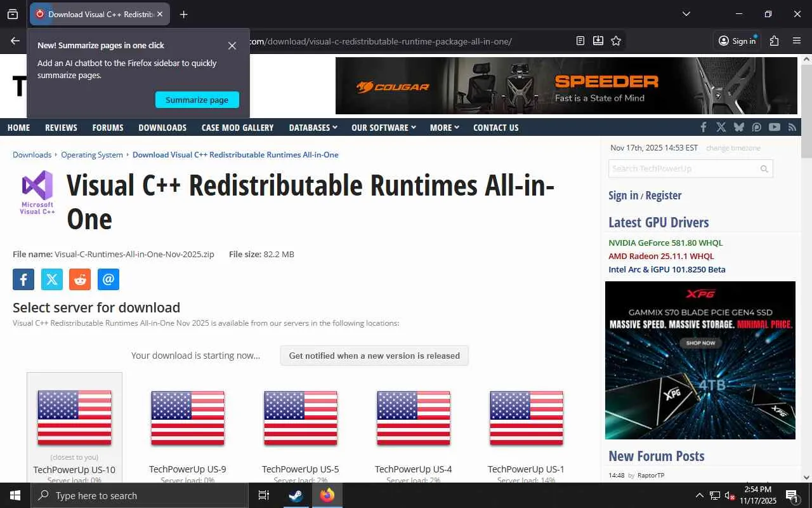
Task: Share this download on Facebook
Action: (x=23, y=279)
